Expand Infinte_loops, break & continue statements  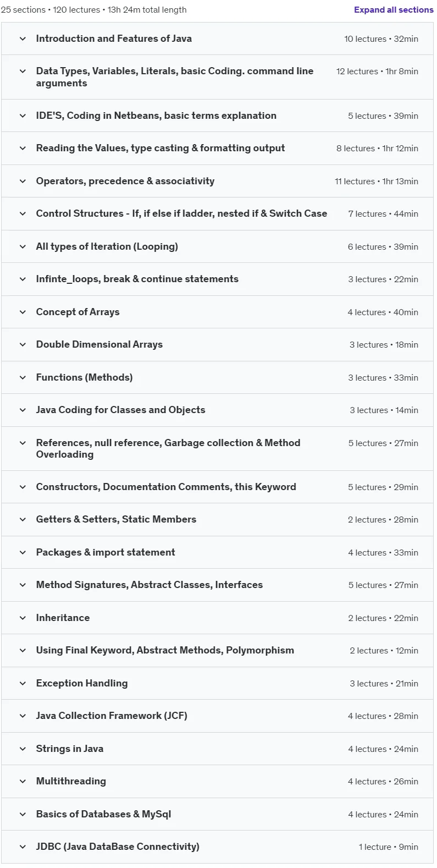(218, 279)
